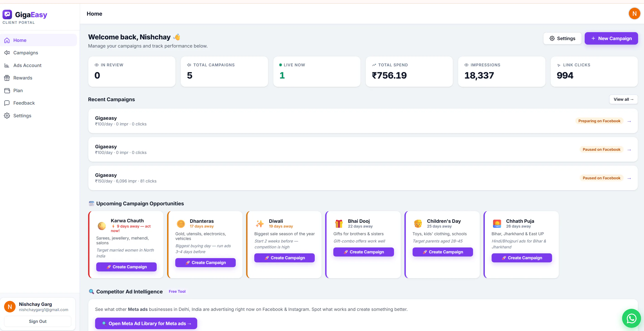
Task: Click the Rewards gift icon
Action: tap(7, 78)
